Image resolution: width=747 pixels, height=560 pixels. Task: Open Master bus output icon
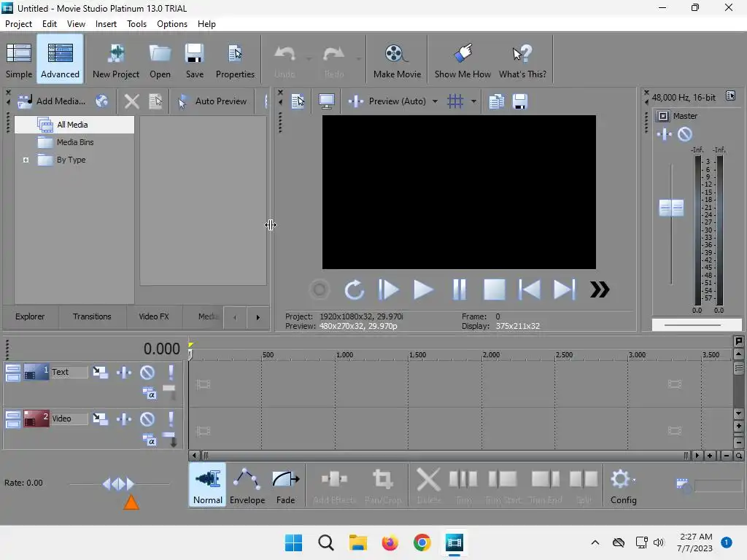pyautogui.click(x=662, y=116)
